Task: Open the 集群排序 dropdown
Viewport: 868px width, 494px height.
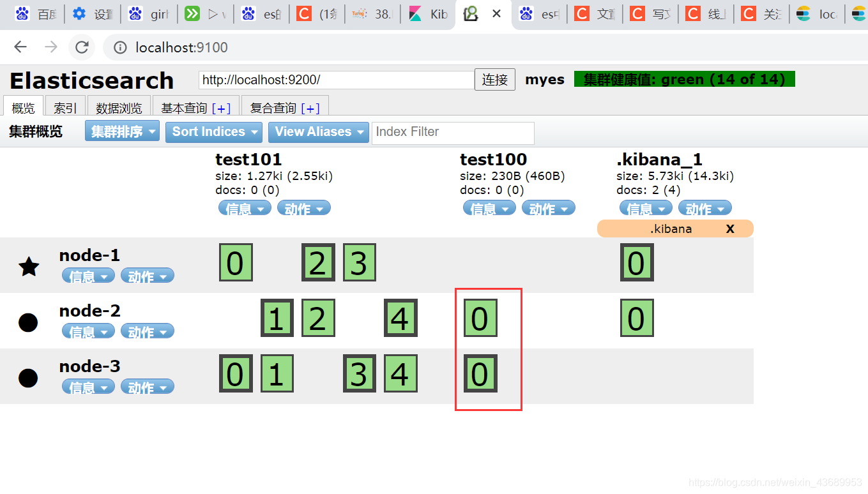Action: (122, 131)
